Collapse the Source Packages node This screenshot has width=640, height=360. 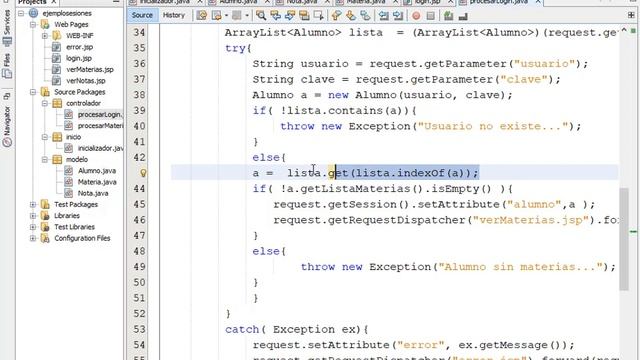33,92
